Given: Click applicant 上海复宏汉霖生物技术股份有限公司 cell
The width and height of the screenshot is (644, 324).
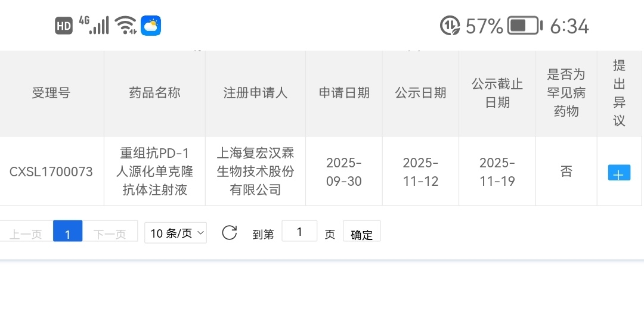Looking at the screenshot, I should 255,172.
